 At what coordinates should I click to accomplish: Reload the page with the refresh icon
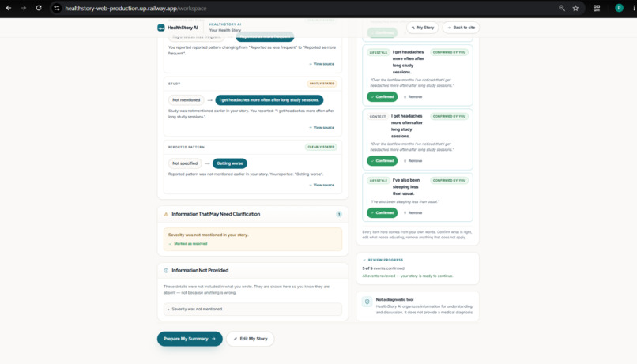coord(39,8)
